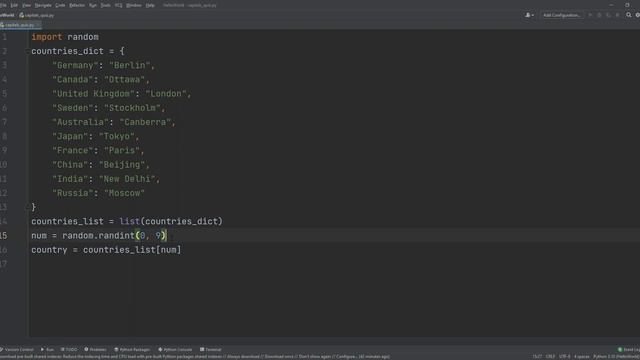This screenshot has width=640, height=360.
Task: Open the Refactor menu
Action: point(77,5)
